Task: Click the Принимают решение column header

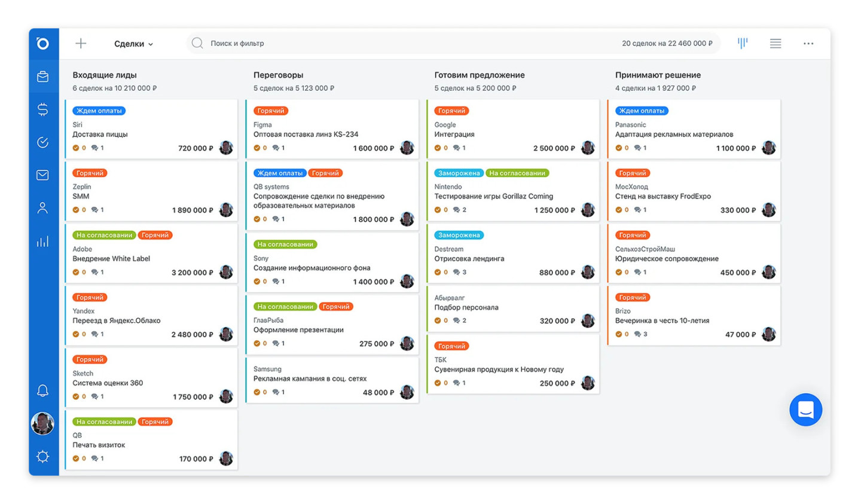Action: pos(658,75)
